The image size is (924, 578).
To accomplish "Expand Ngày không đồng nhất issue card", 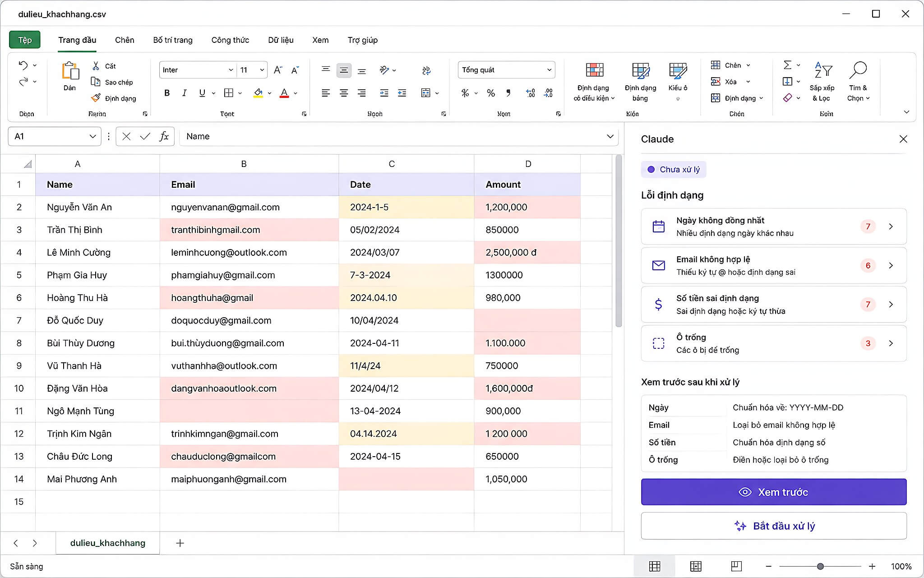I will tap(773, 227).
